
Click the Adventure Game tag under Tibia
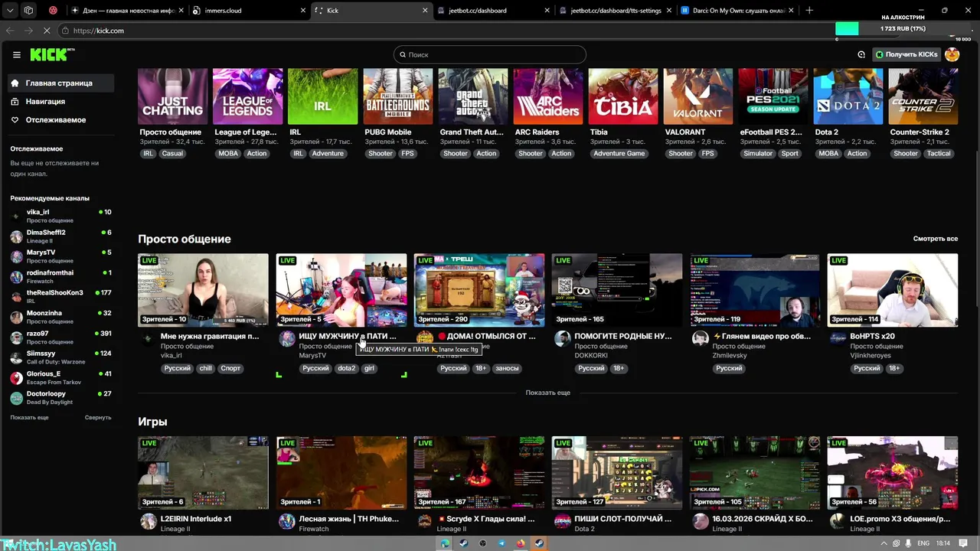click(x=619, y=153)
